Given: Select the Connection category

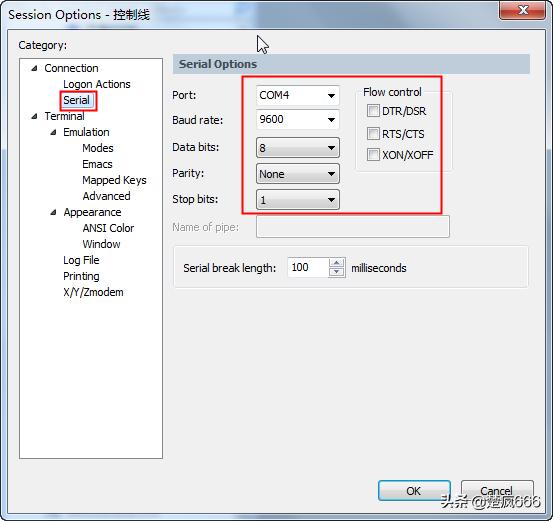Looking at the screenshot, I should pos(71,68).
